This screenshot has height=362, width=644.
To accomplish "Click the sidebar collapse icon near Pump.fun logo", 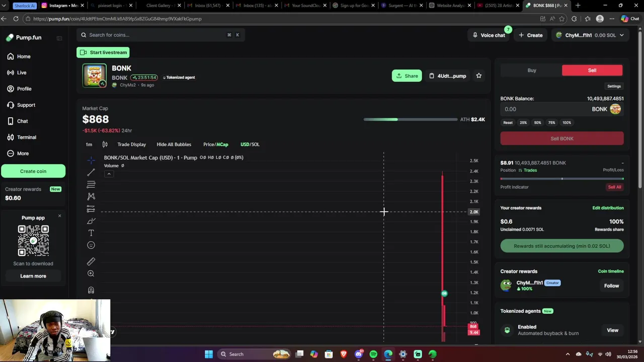I will 59,38.
